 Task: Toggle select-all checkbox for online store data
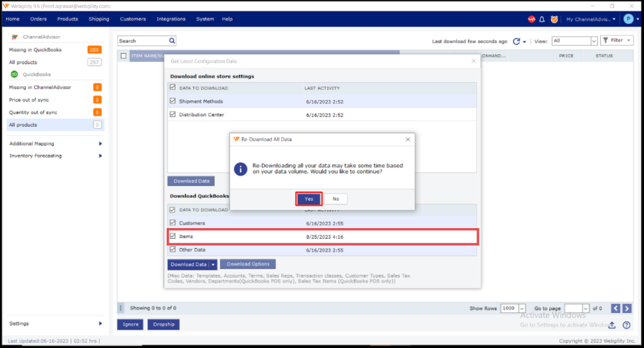point(172,87)
